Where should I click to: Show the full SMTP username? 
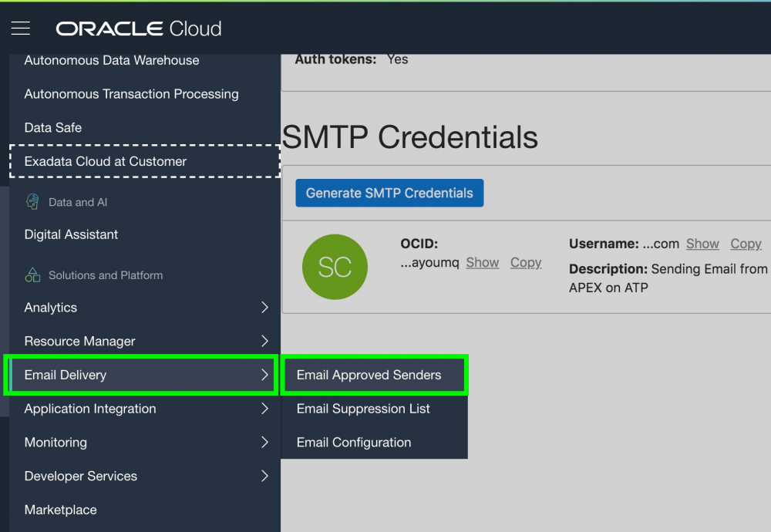702,244
